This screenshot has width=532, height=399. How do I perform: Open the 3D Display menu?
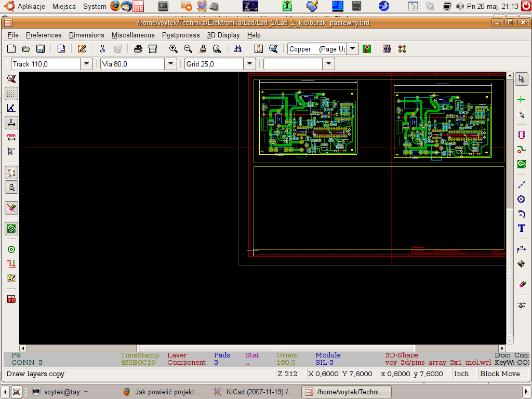pos(223,35)
